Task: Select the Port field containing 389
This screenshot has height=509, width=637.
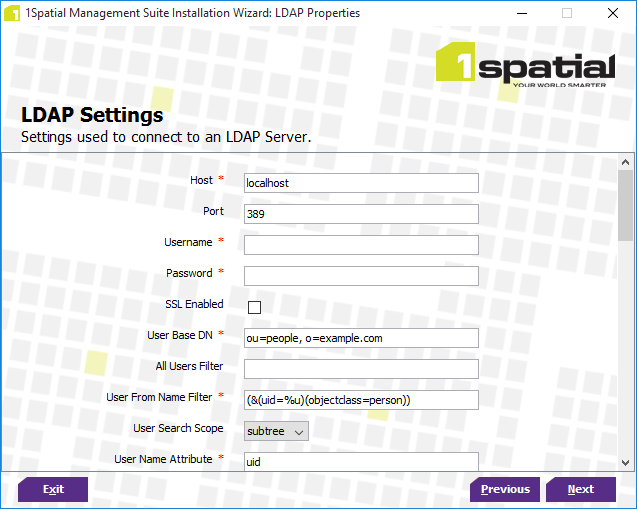Action: point(361,214)
